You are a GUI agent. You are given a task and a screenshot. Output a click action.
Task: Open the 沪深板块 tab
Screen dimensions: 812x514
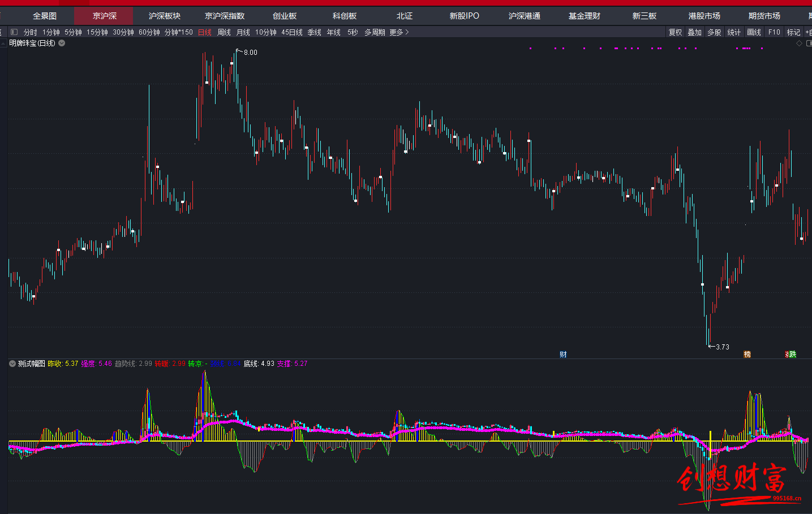(x=165, y=16)
